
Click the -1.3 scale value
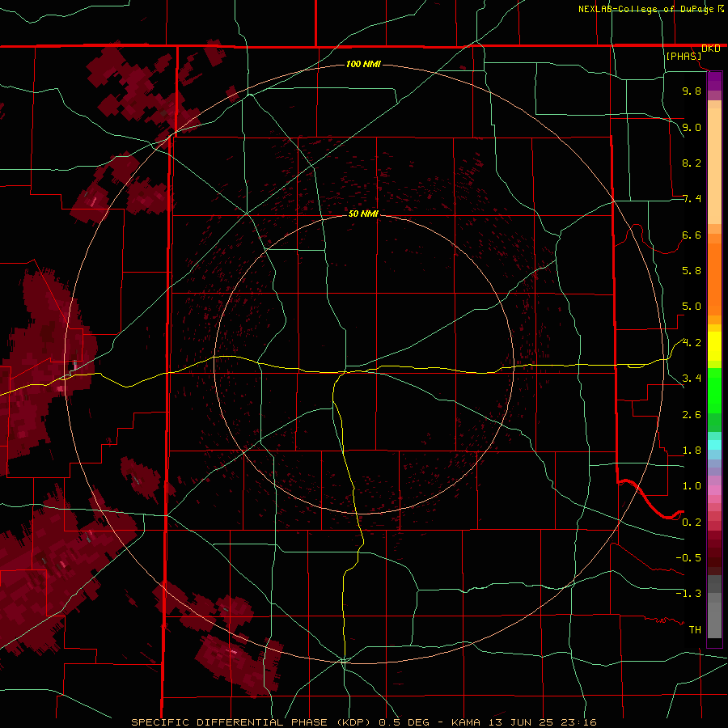(688, 594)
